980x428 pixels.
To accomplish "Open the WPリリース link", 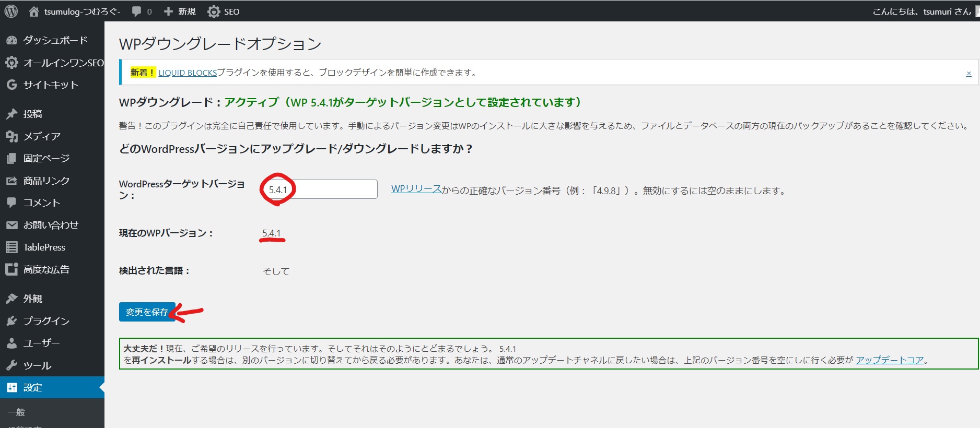I will 416,189.
